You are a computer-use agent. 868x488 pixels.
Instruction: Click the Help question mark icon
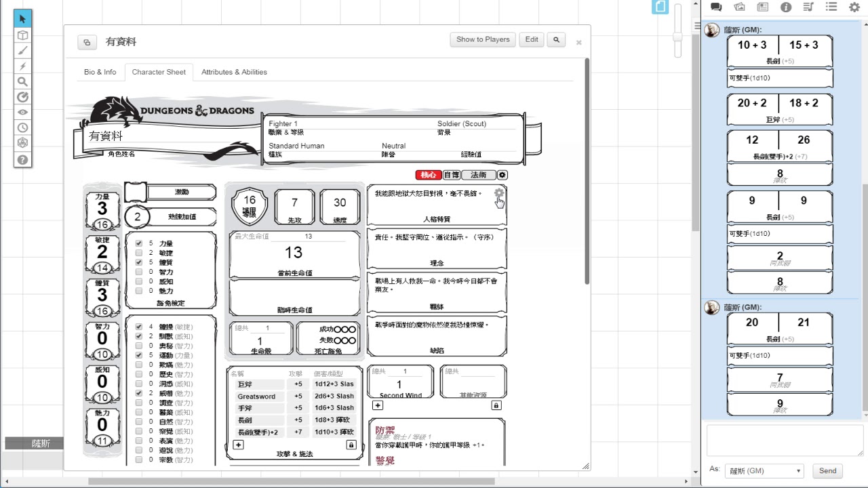(x=22, y=160)
